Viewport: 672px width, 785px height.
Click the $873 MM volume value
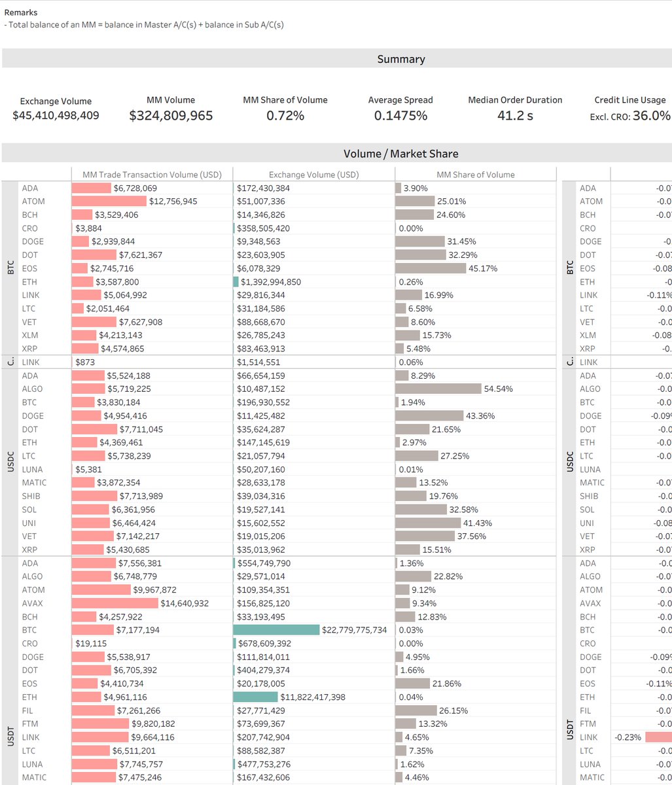(x=85, y=362)
